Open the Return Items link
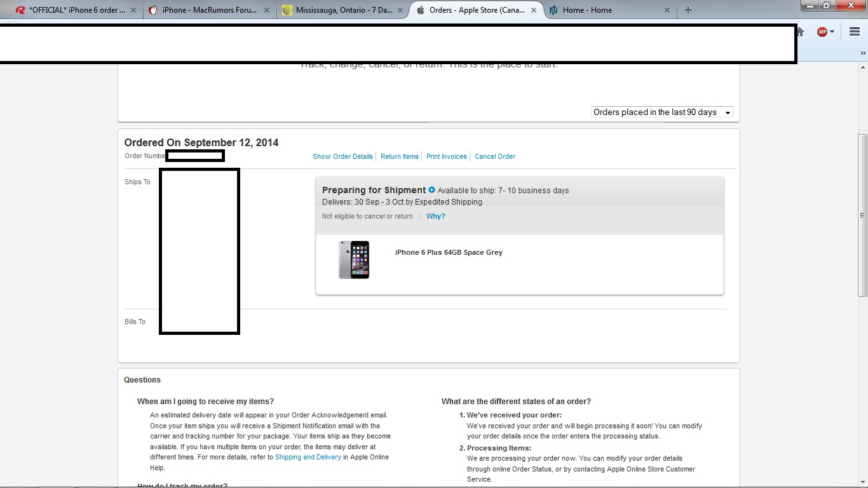Viewport: 868px width, 488px height. pos(400,156)
